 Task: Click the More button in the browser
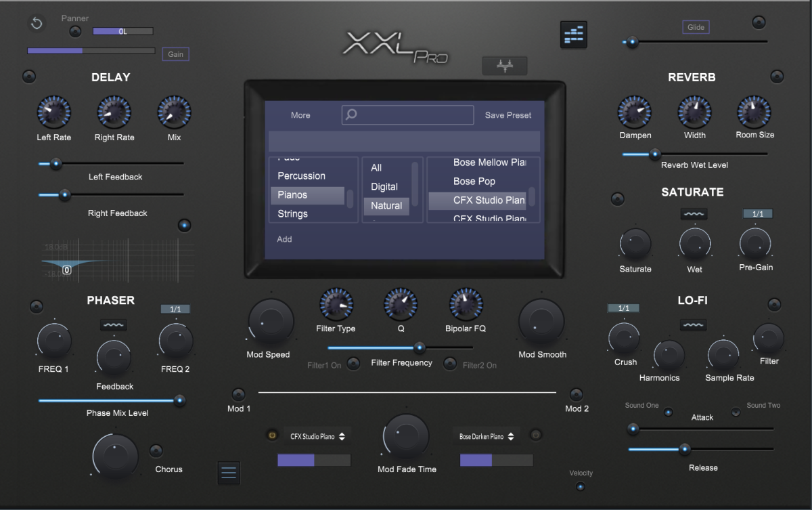[300, 115]
